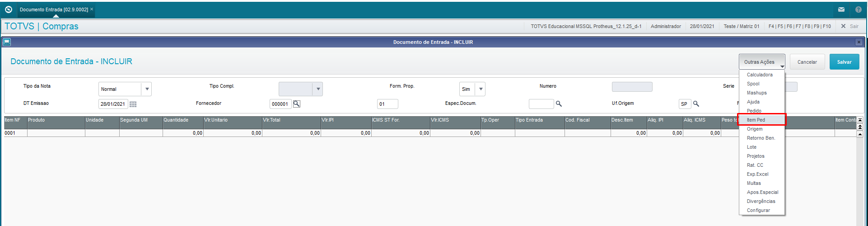Choose Apos.Especial from the menu
The width and height of the screenshot is (868, 226).
(x=762, y=192)
